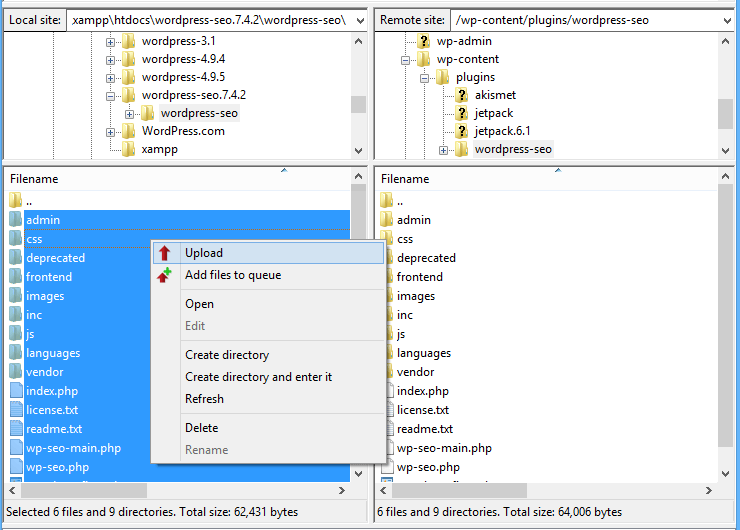Viewport: 740px width, 530px height.
Task: Select wordpress-4.9.5 in the local tree
Action: [183, 77]
